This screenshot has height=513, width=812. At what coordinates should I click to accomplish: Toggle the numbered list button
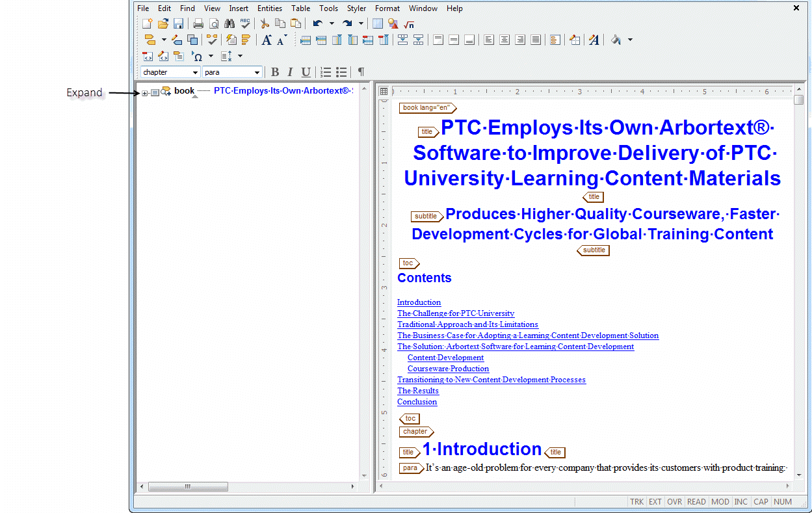(x=326, y=72)
